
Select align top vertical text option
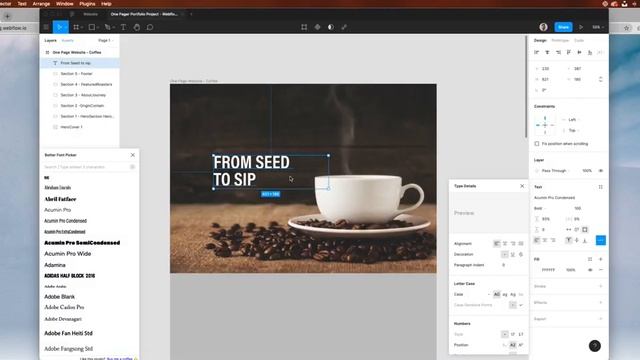click(569, 240)
